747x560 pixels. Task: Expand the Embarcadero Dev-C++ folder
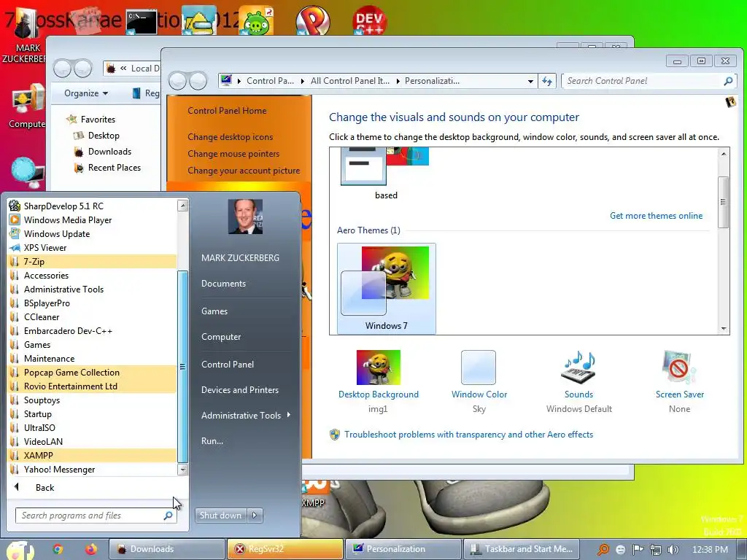[93, 330]
